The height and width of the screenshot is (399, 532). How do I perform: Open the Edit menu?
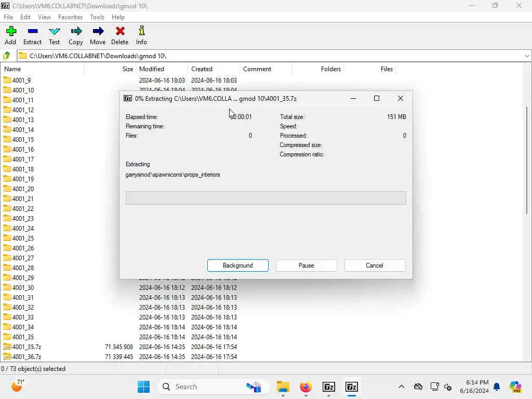point(25,17)
